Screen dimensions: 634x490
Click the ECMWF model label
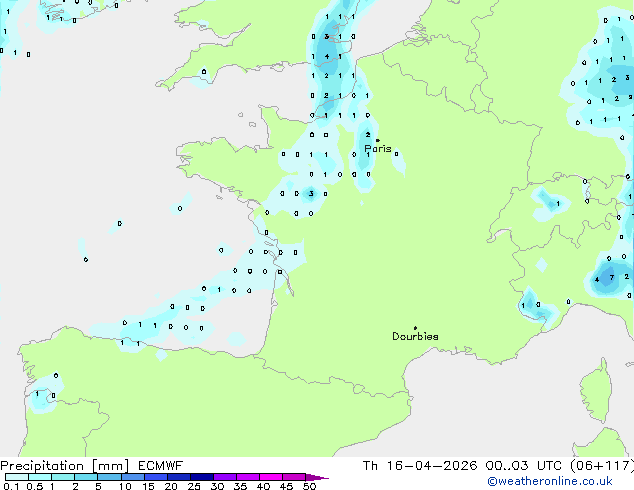coord(161,466)
